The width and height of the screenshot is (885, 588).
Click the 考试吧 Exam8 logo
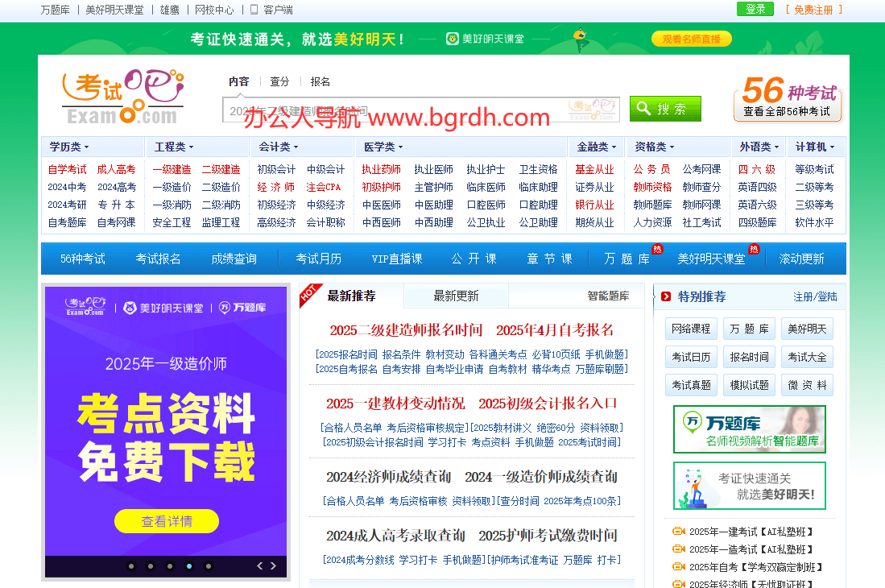pyautogui.click(x=121, y=95)
